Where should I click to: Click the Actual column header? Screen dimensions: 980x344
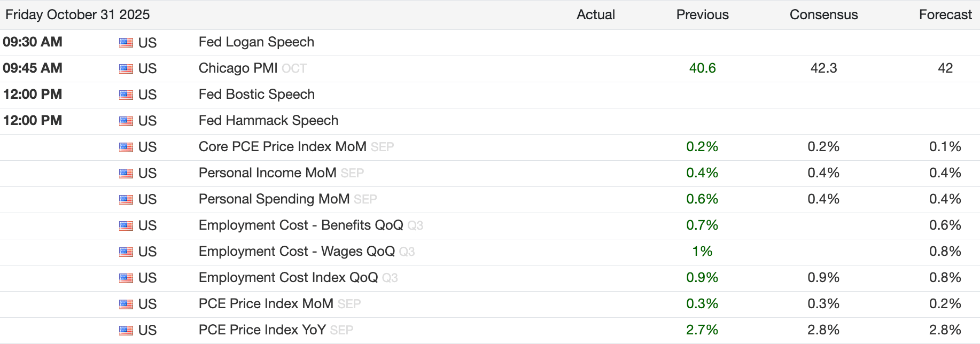tap(595, 15)
